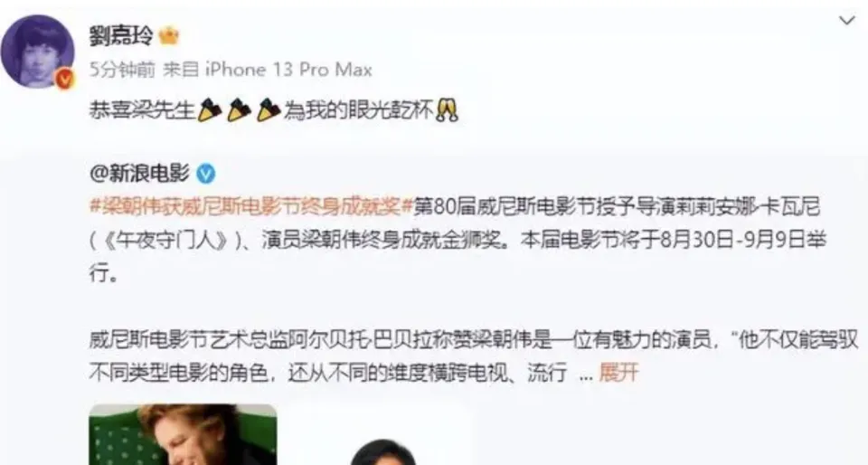868x465 pixels.
Task: Click the orange verified badge on avatar
Action: tap(65, 80)
